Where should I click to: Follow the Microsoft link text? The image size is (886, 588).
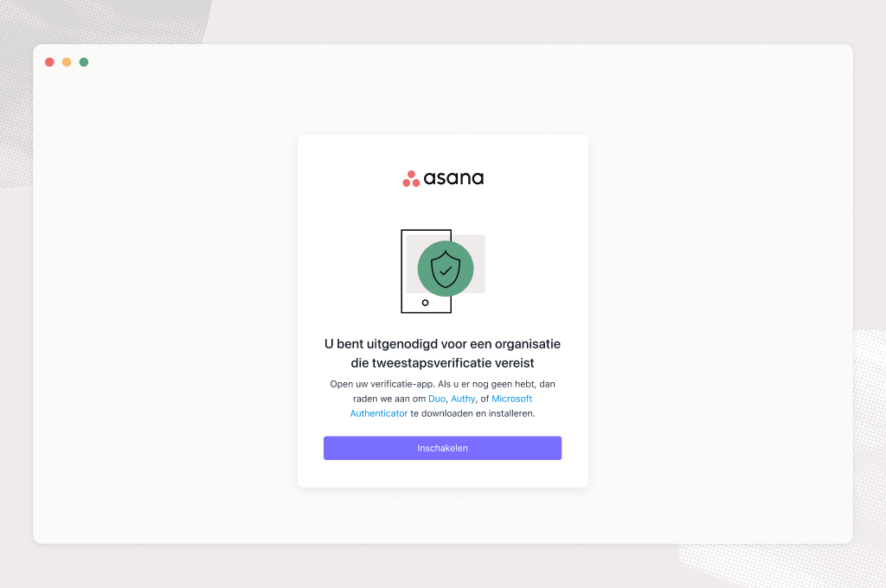coord(512,399)
